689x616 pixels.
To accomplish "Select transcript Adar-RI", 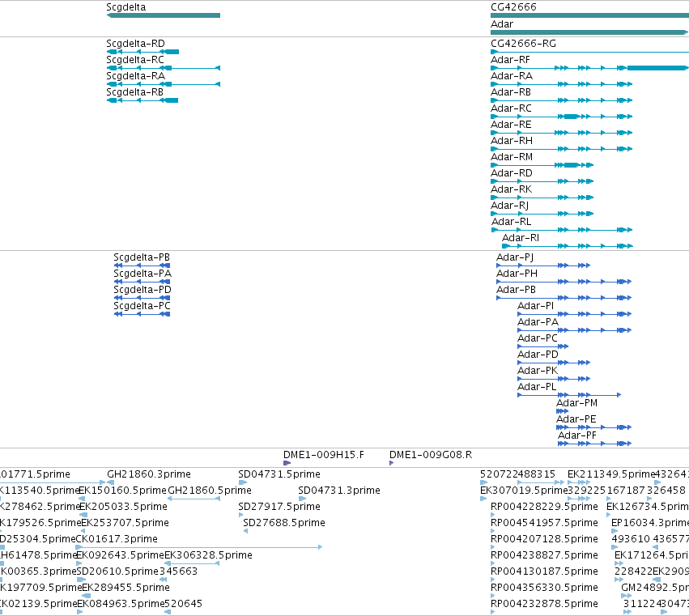I will pos(521,238).
